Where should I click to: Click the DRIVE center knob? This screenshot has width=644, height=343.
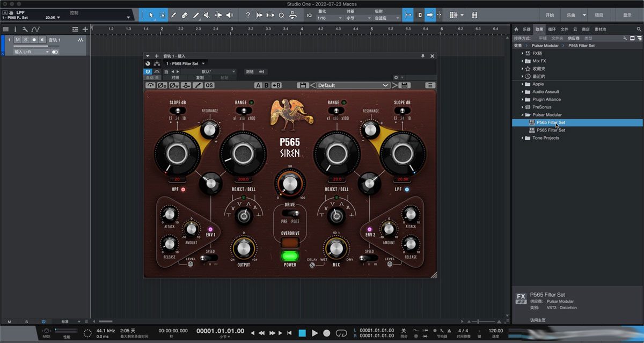click(290, 184)
